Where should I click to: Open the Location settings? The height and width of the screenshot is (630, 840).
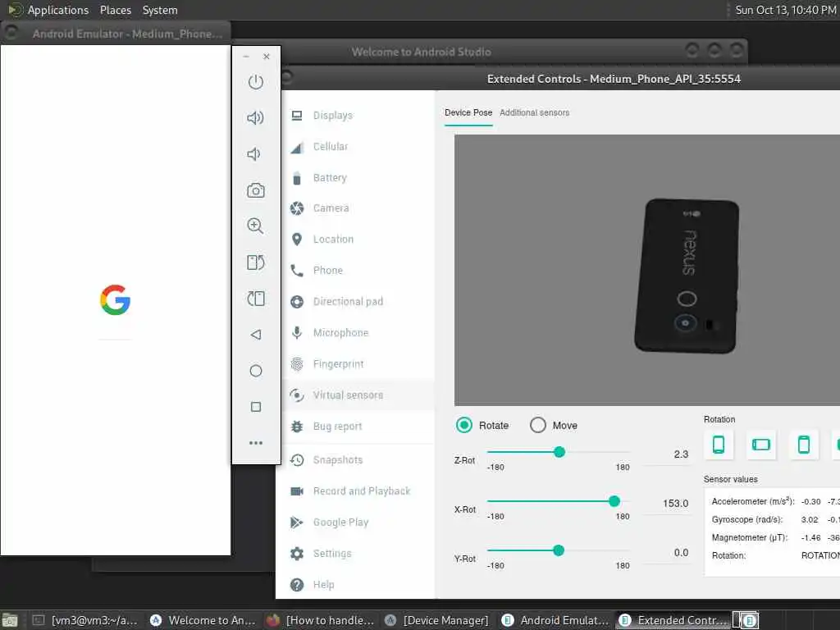point(358,240)
